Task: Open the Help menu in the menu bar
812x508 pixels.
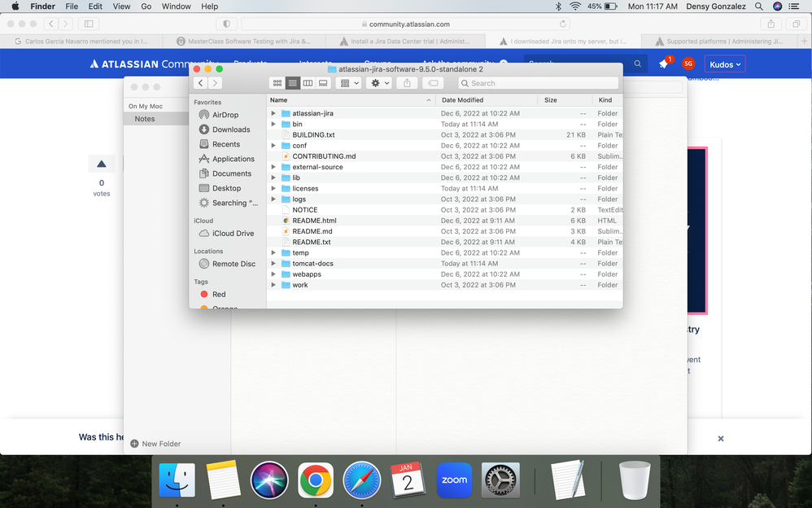Action: click(x=209, y=7)
